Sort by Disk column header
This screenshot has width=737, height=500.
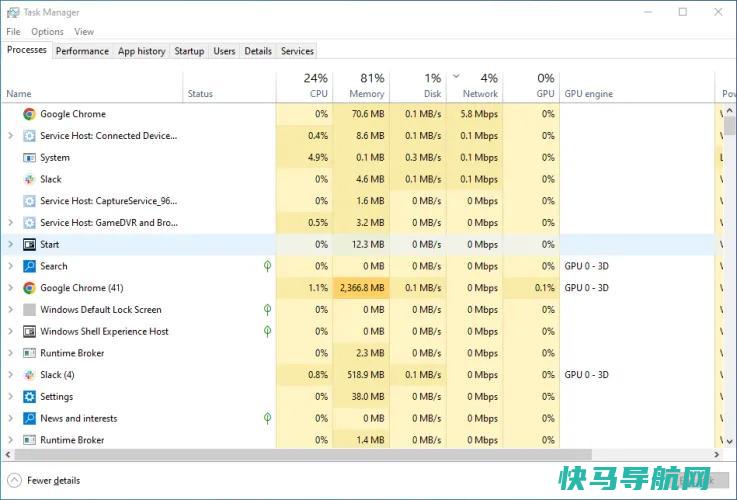tap(418, 87)
